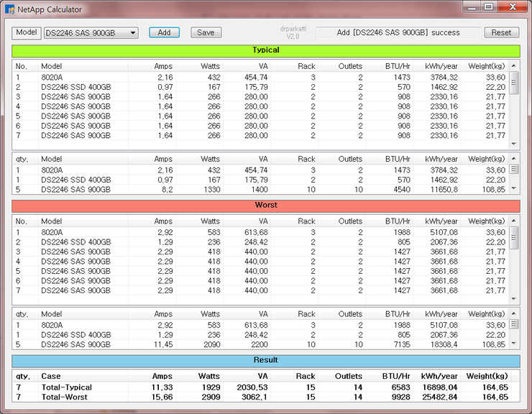532x414 pixels.
Task: Maximize the NetApp Calculator window
Action: (x=488, y=7)
